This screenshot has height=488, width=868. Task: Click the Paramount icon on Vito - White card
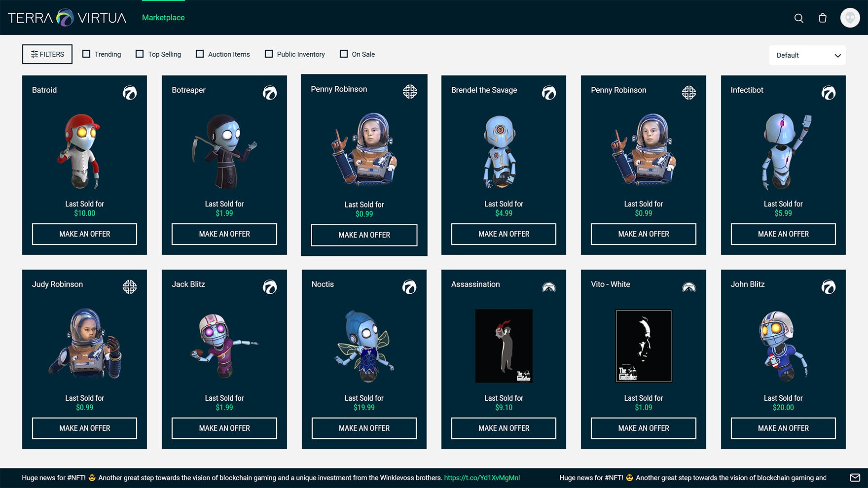coord(689,287)
